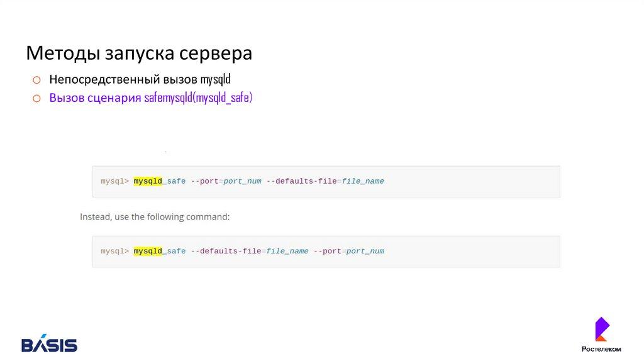644x361 pixels.
Task: Select the slide title "Методы запуска сервера"
Action: coord(138,53)
